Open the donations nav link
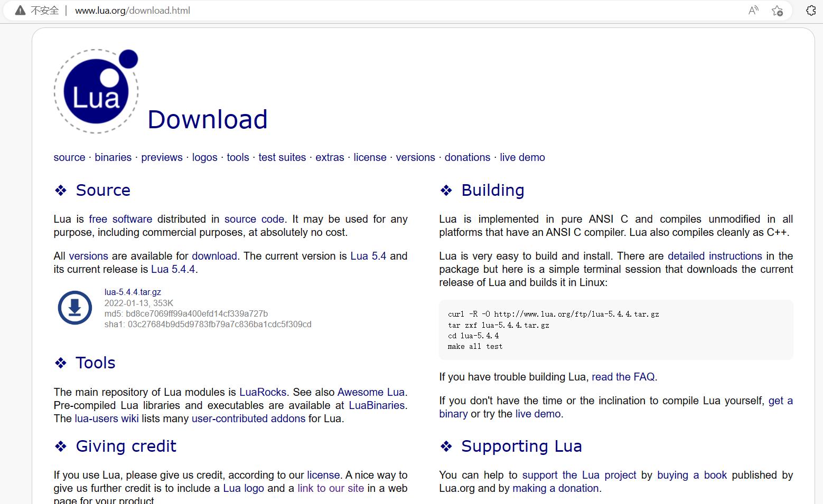 467,157
